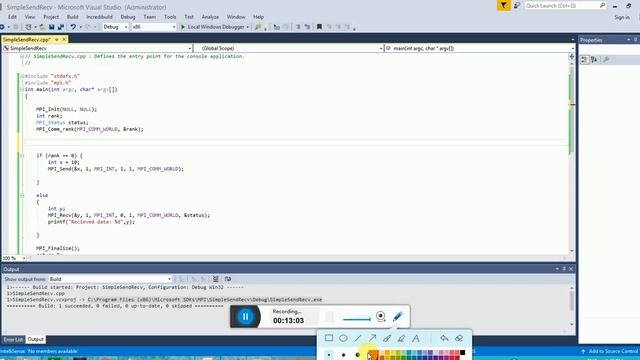Open the x86 platform dropdown
Image resolution: width=640 pixels, height=360 pixels.
153,27
